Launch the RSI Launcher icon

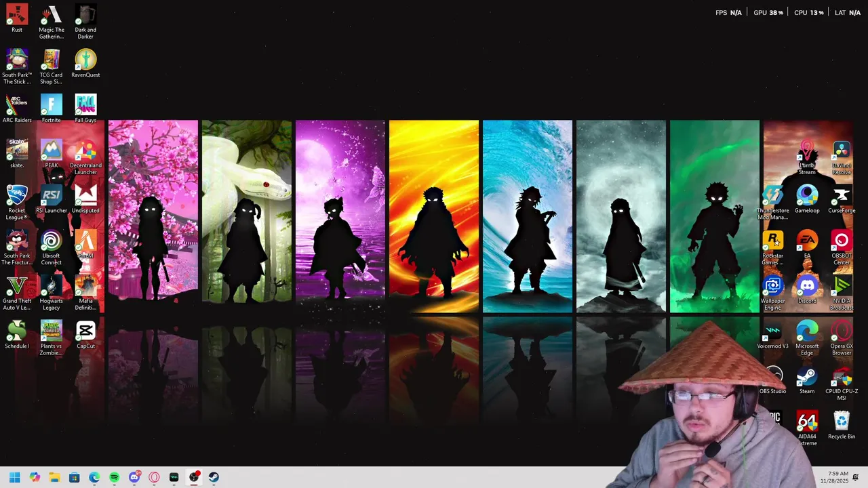(x=51, y=199)
